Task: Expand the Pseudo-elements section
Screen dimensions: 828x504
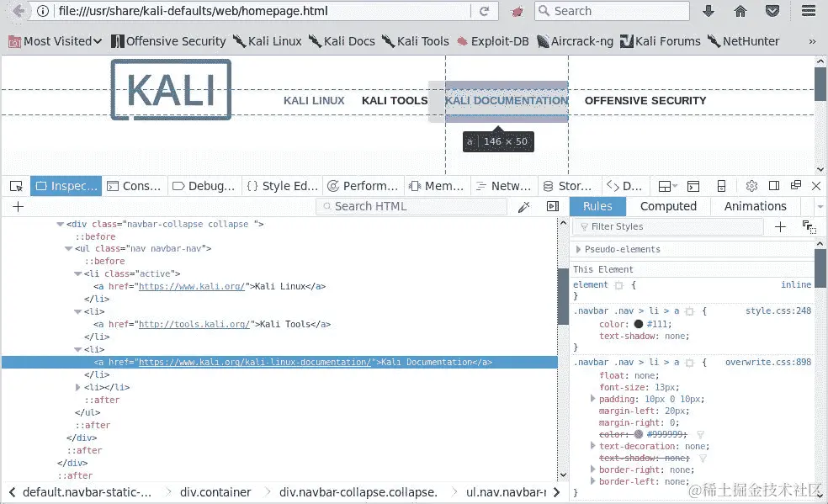Action: [578, 249]
